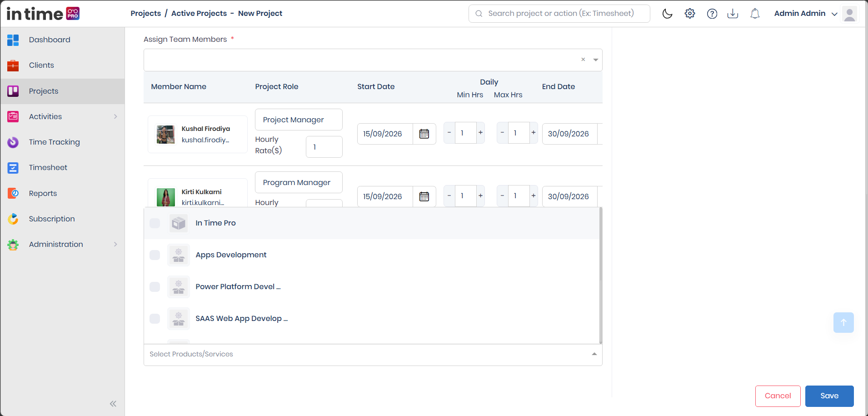The image size is (868, 416).
Task: Open Admin Admin account dropdown
Action: click(806, 14)
